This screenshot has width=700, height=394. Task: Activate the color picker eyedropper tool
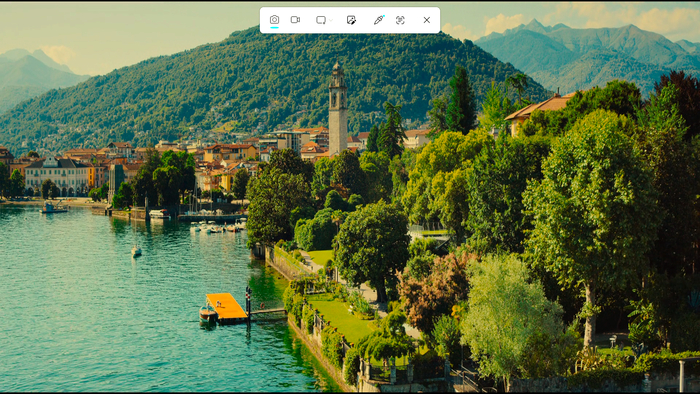(x=379, y=20)
